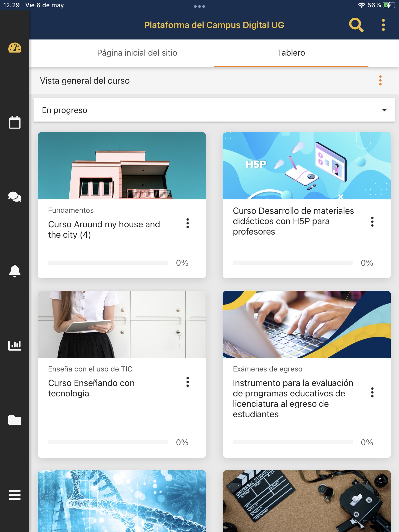Tap 0% label on H5P course
The height and width of the screenshot is (532, 399).
(367, 263)
